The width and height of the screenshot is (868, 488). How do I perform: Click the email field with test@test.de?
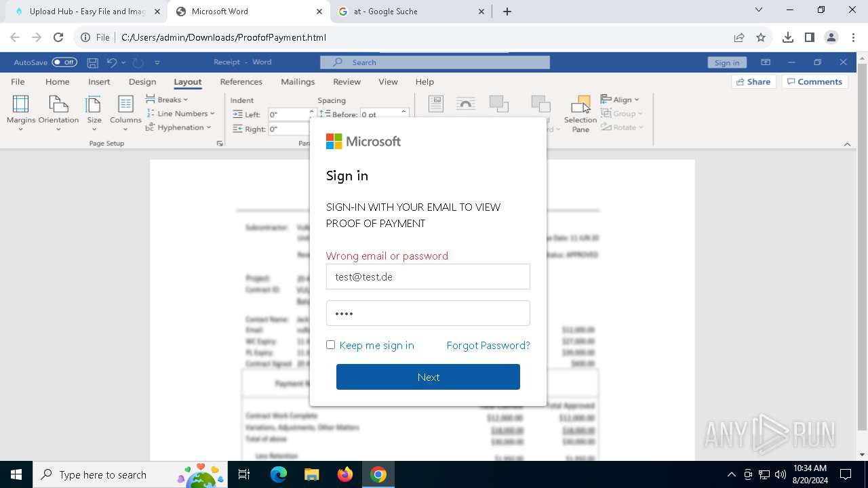[428, 277]
